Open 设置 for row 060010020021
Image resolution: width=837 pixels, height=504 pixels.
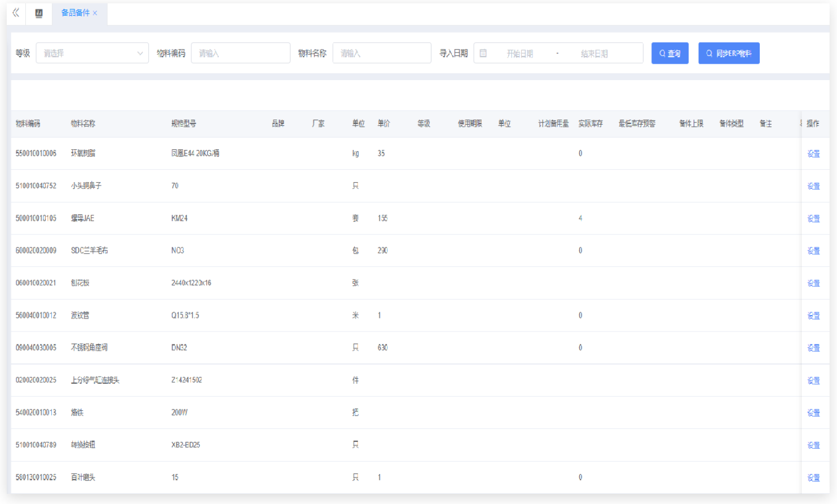[813, 284]
